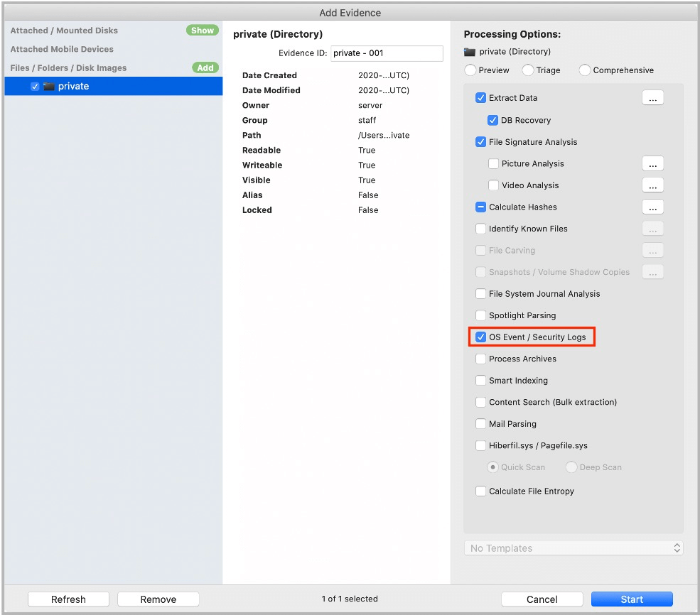Cancel the Add Evidence dialog

click(542, 599)
